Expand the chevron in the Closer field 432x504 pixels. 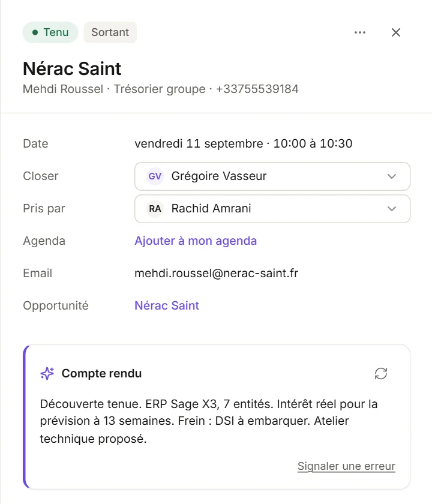pyautogui.click(x=391, y=176)
